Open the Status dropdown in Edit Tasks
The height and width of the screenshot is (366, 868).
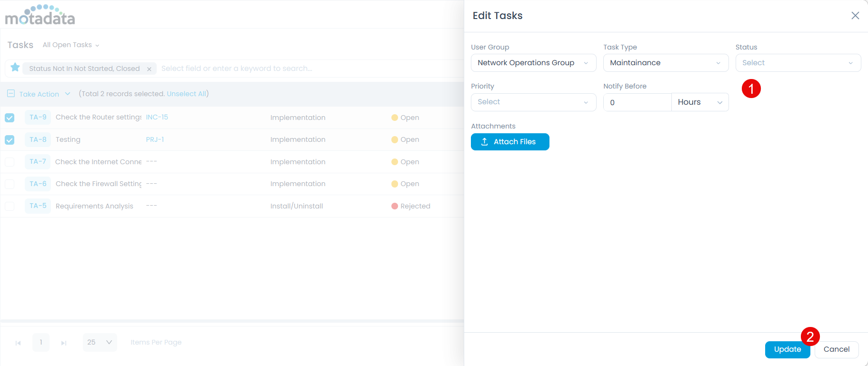pos(798,63)
